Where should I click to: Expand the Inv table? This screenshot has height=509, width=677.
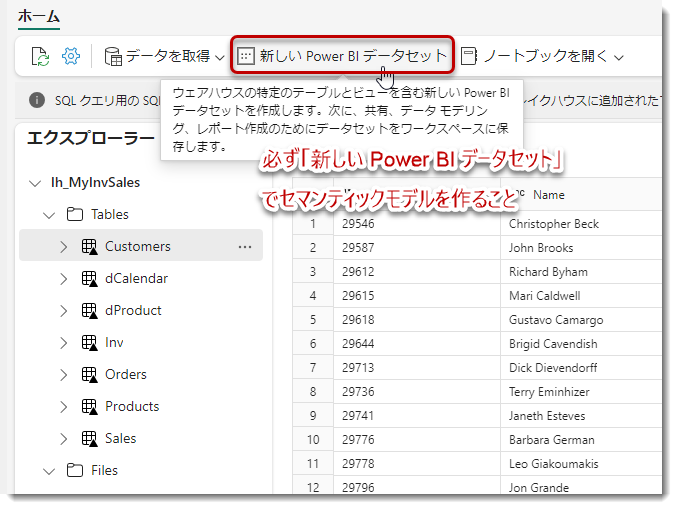[x=63, y=343]
